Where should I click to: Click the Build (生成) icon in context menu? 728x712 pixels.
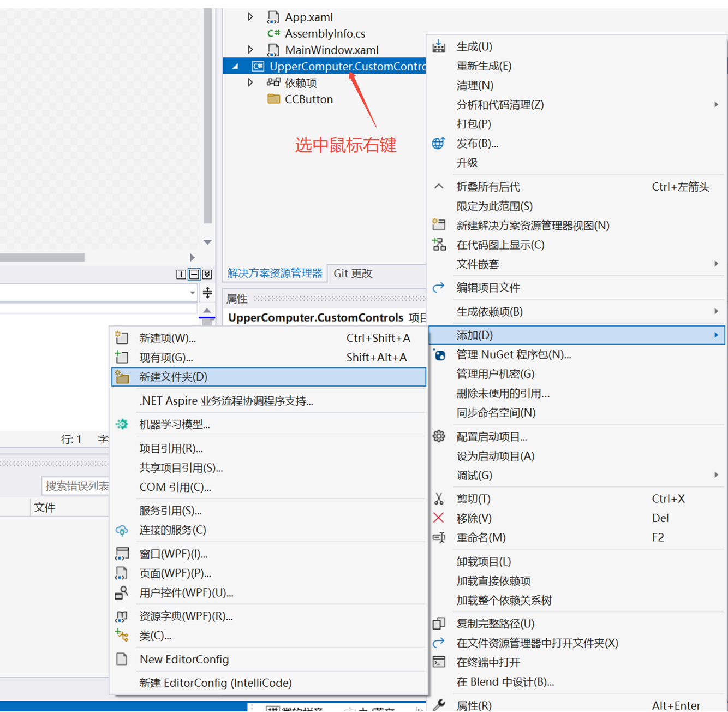click(x=439, y=46)
